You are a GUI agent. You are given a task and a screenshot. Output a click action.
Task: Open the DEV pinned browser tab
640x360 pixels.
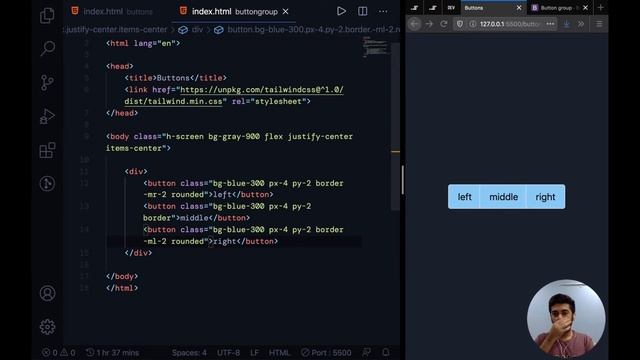tap(451, 8)
